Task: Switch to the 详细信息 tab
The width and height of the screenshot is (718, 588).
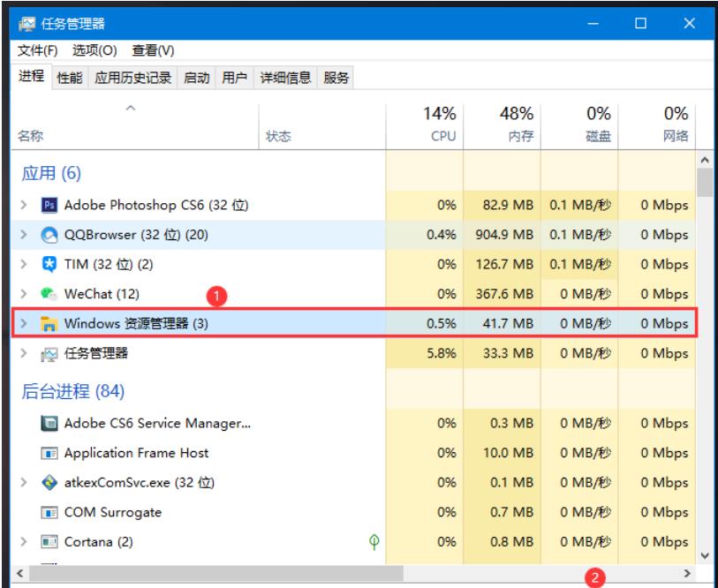Action: (x=285, y=78)
